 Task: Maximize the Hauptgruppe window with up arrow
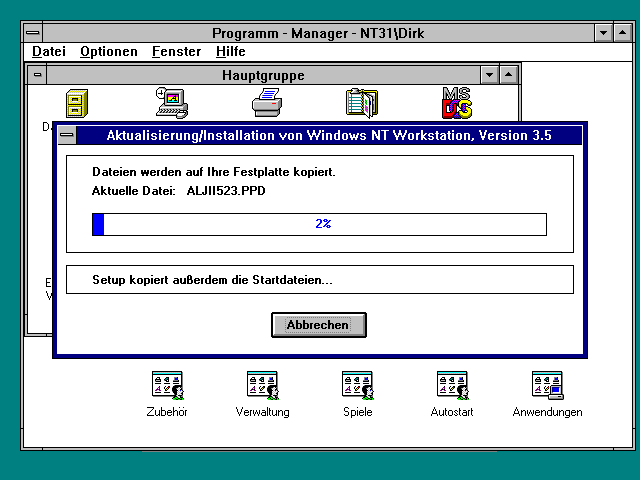[509, 75]
